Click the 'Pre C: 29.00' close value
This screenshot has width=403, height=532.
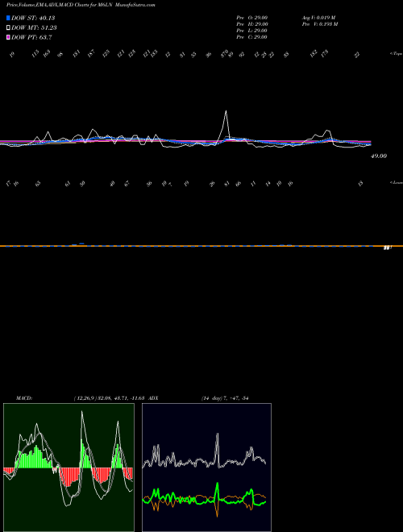click(252, 37)
